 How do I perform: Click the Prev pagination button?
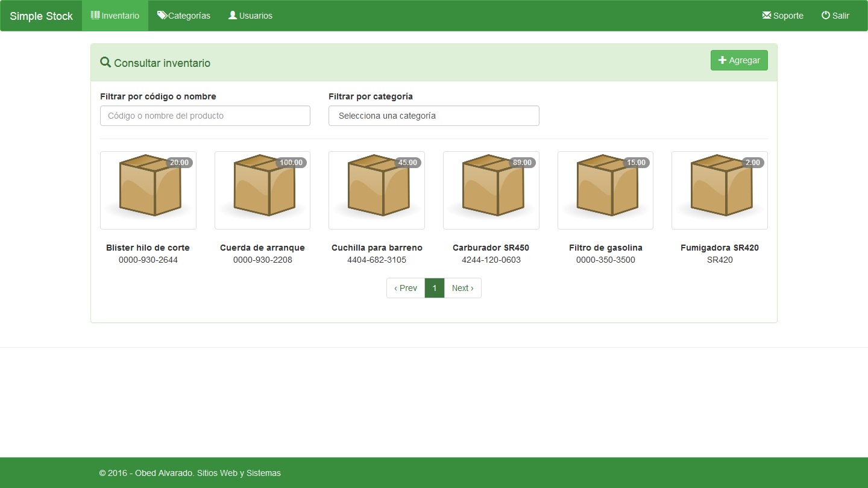coord(405,287)
